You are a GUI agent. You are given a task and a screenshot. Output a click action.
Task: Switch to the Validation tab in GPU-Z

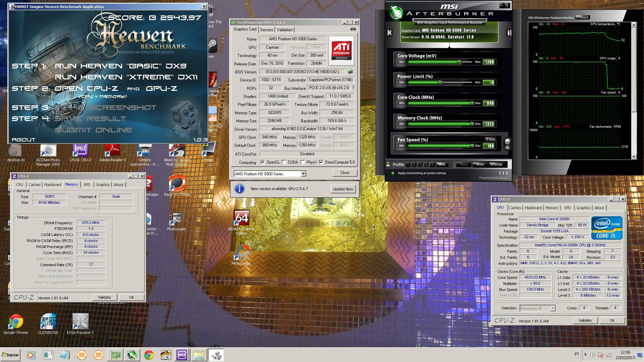pos(285,30)
